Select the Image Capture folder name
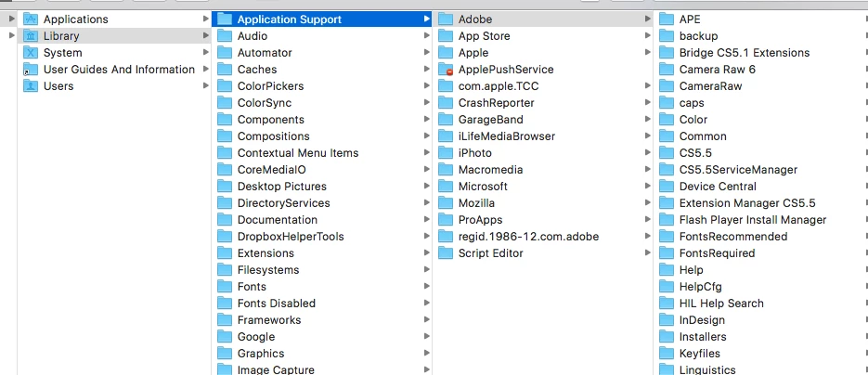 [276, 369]
